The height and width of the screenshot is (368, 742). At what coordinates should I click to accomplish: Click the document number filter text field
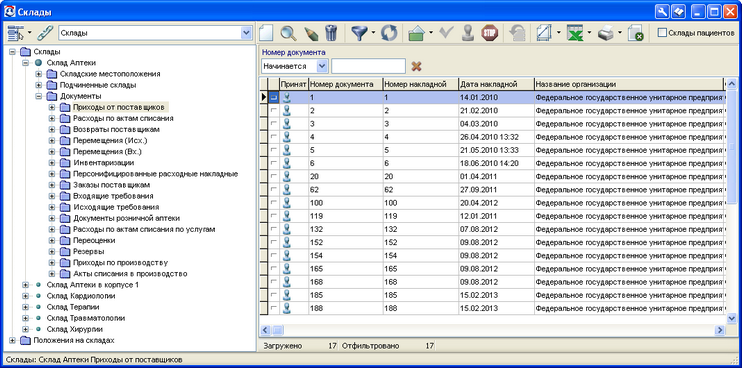pos(368,66)
